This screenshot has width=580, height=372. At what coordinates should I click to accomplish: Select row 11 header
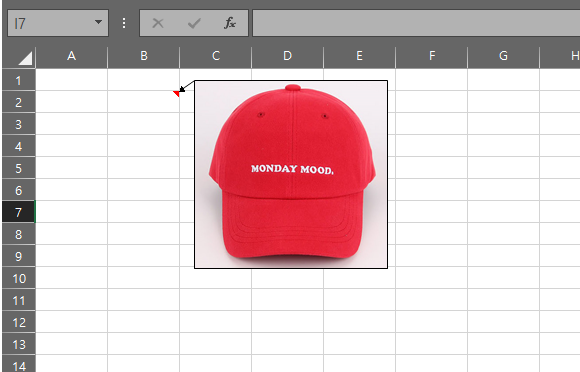pos(18,300)
